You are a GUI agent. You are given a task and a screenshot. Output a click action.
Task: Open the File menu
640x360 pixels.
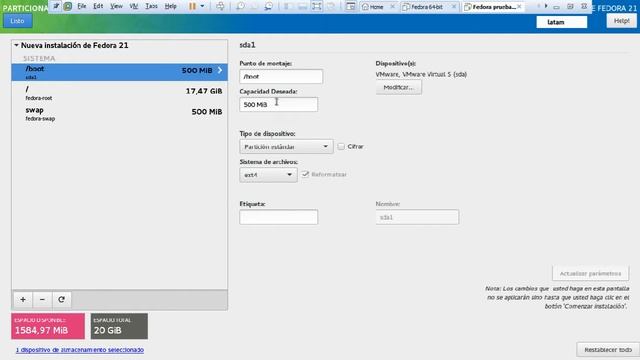tap(82, 6)
